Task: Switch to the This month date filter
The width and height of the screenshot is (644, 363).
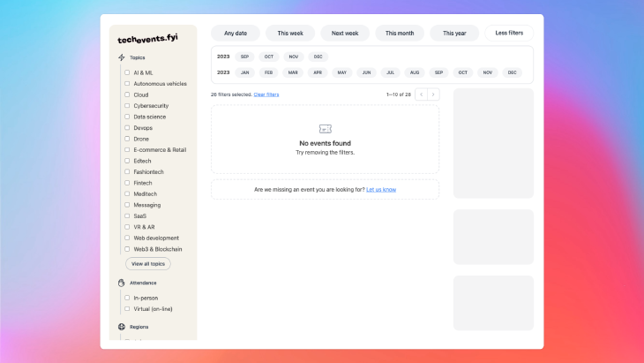Action: (x=400, y=33)
